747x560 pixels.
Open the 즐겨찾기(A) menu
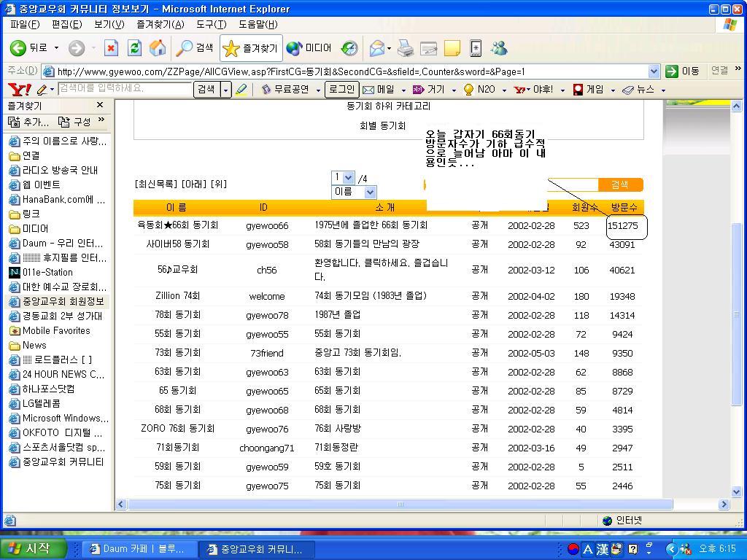pyautogui.click(x=160, y=24)
